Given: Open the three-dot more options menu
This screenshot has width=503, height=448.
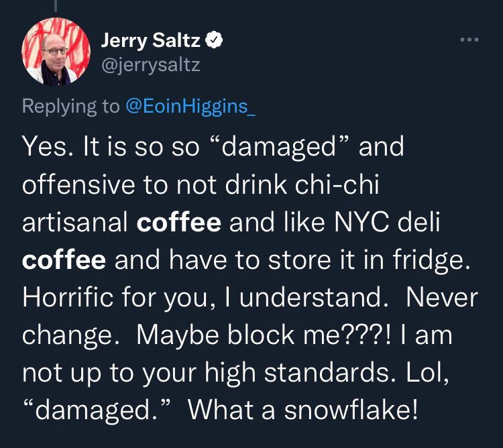Looking at the screenshot, I should (470, 40).
